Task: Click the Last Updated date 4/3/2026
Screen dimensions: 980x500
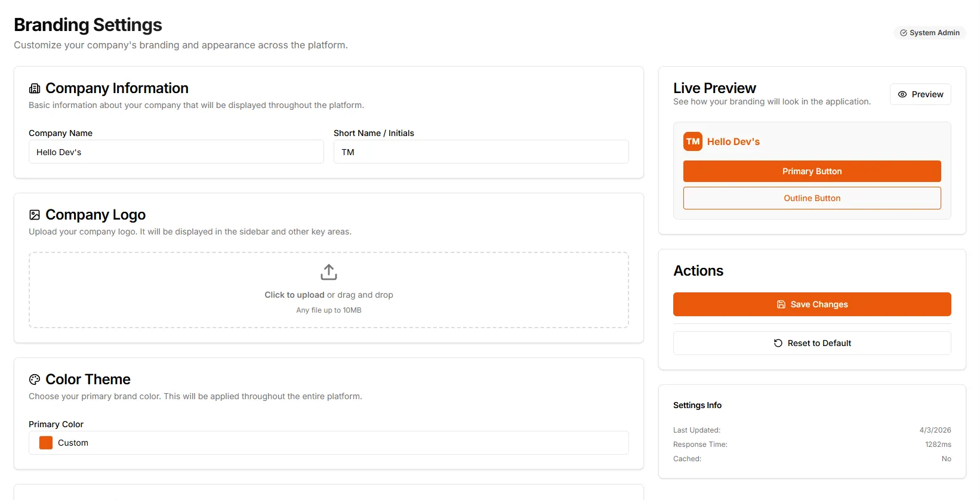Action: 935,430
